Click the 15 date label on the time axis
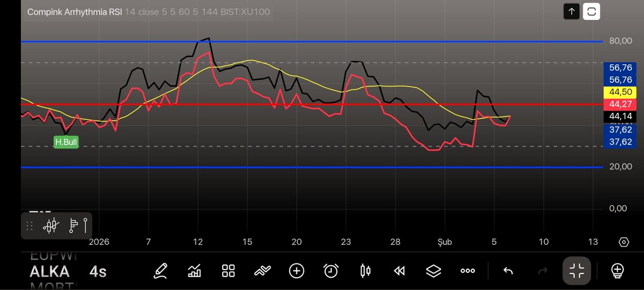The image size is (644, 290). (x=247, y=242)
